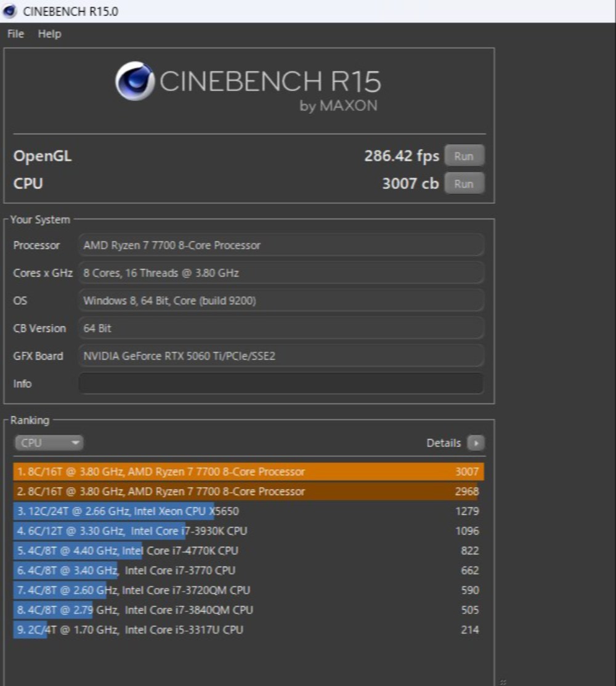This screenshot has height=686, width=616.
Task: Select the Intel Core i7-4770K ranking row
Action: click(x=248, y=551)
